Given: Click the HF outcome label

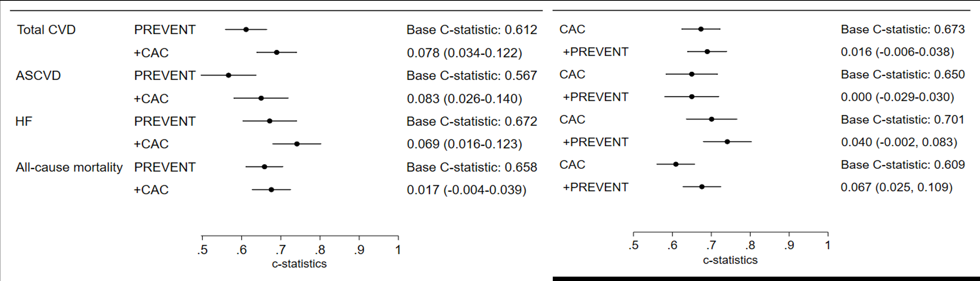Looking at the screenshot, I should pos(24,121).
